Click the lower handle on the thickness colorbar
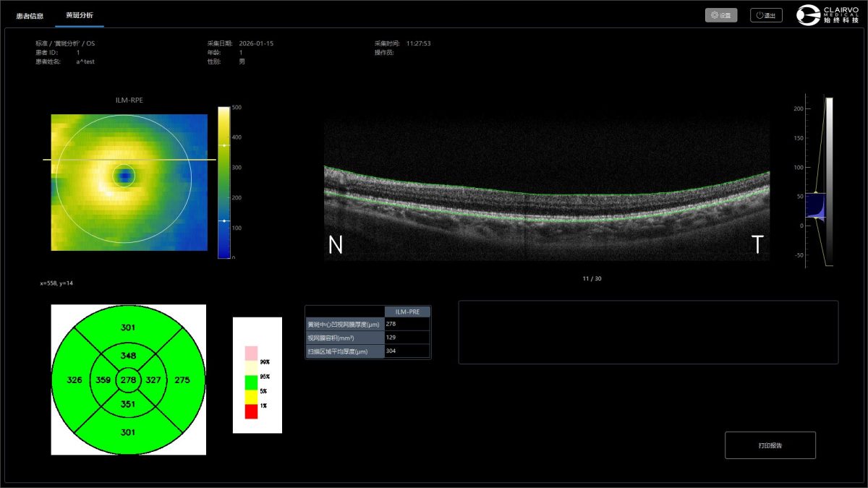This screenshot has height=488, width=868. click(x=224, y=221)
